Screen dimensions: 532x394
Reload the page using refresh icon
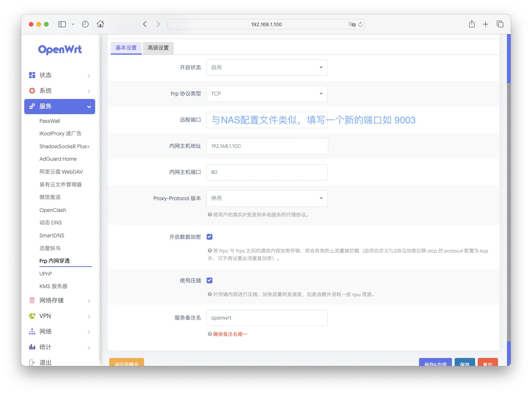[360, 24]
